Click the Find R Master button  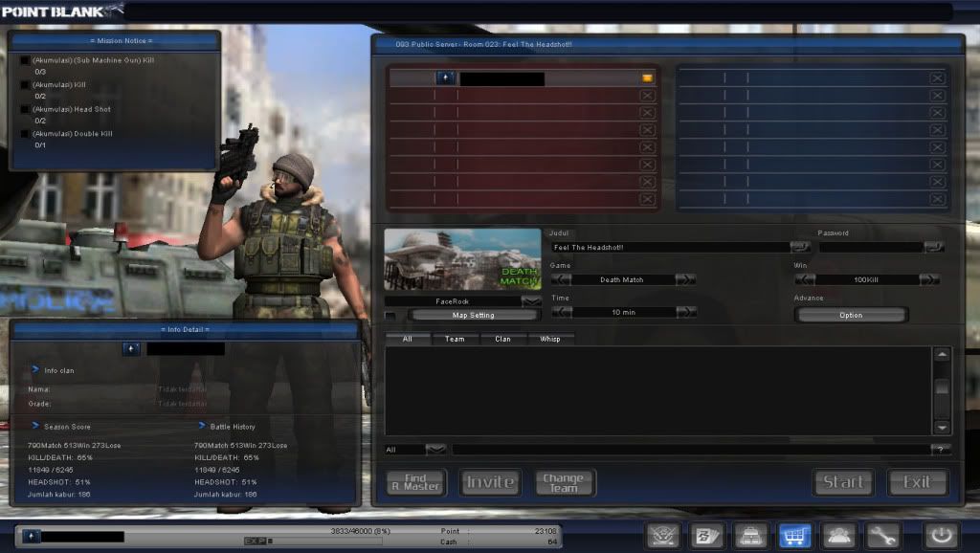416,482
